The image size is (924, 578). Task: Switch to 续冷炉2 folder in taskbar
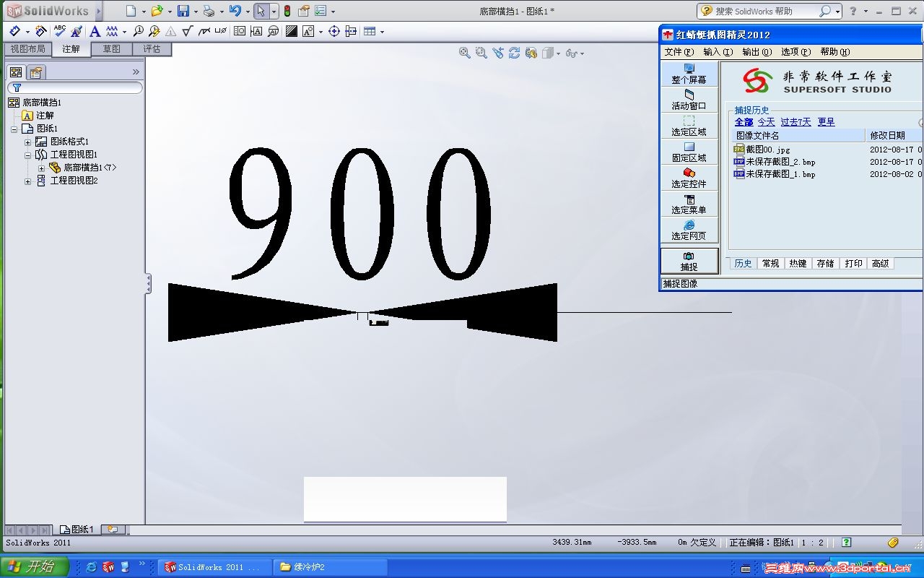[x=331, y=567]
